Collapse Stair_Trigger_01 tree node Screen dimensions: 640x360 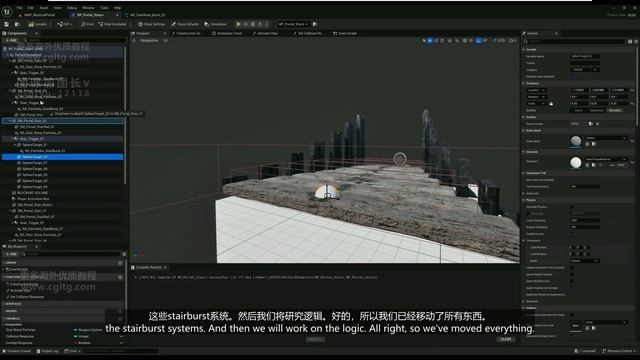coord(13,139)
